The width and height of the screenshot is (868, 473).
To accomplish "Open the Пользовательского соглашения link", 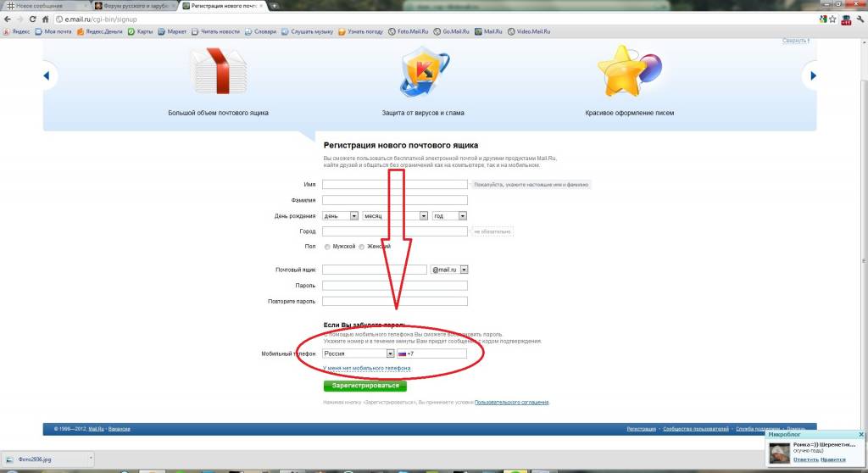I will coord(511,403).
